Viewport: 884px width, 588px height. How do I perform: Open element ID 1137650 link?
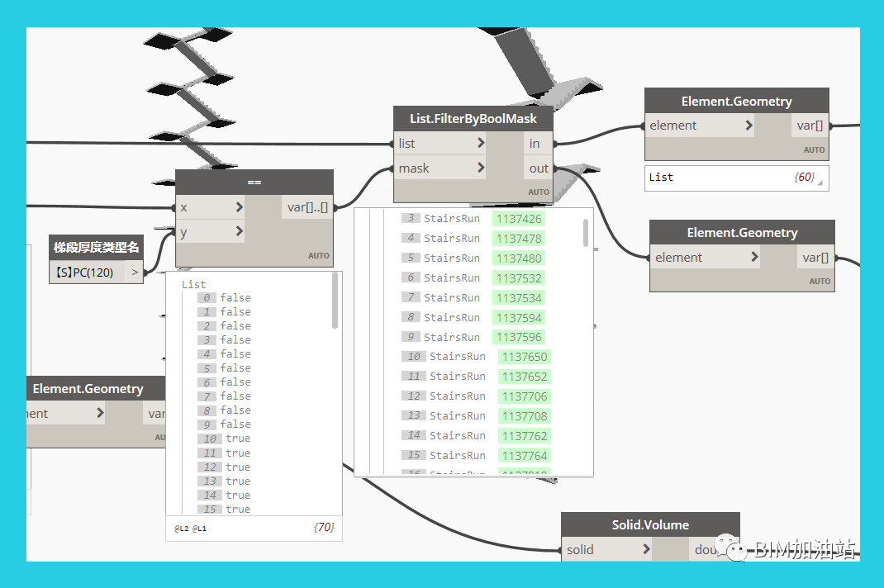pyautogui.click(x=525, y=357)
